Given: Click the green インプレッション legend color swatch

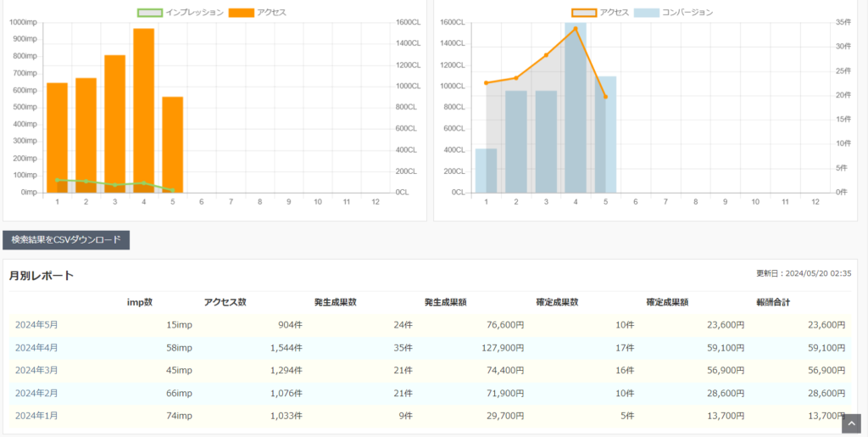Looking at the screenshot, I should tap(149, 13).
